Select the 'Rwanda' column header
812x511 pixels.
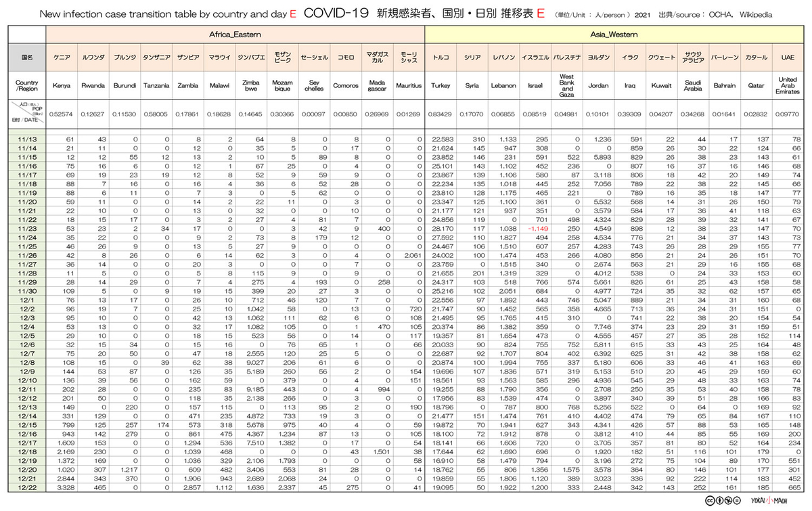[x=93, y=86]
